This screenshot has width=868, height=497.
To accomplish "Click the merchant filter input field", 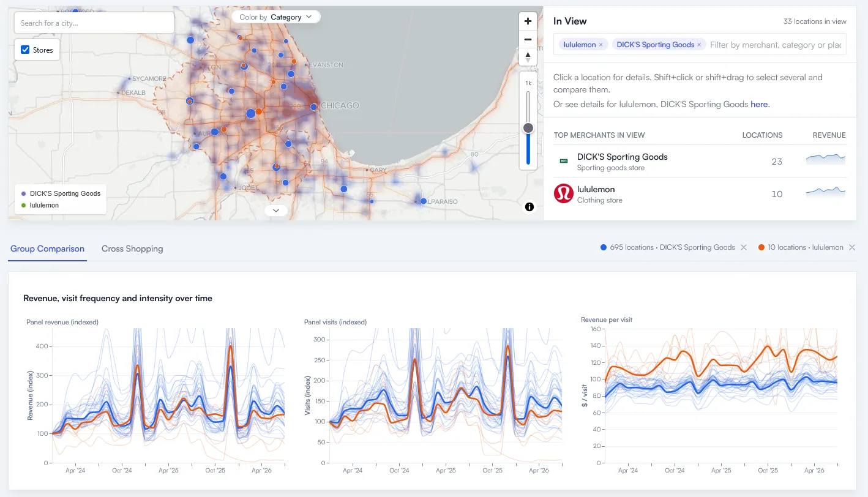I will [776, 45].
